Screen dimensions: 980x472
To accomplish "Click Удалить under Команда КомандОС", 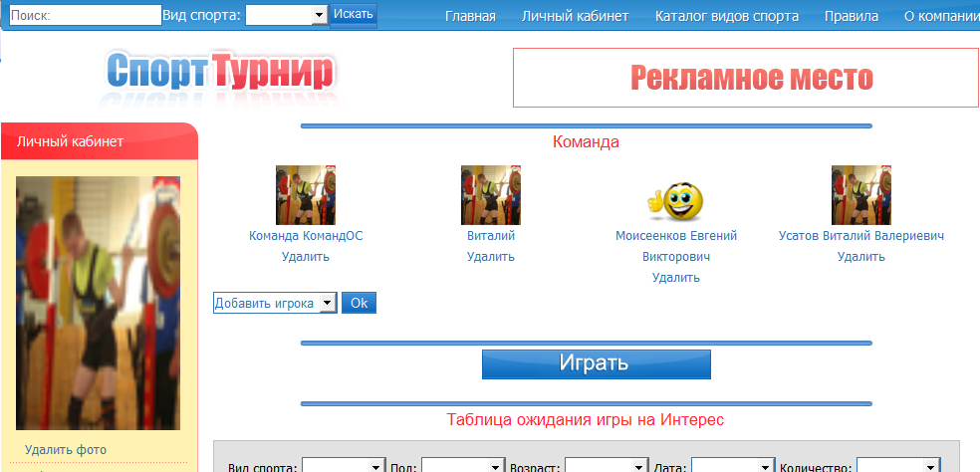I will pyautogui.click(x=306, y=256).
